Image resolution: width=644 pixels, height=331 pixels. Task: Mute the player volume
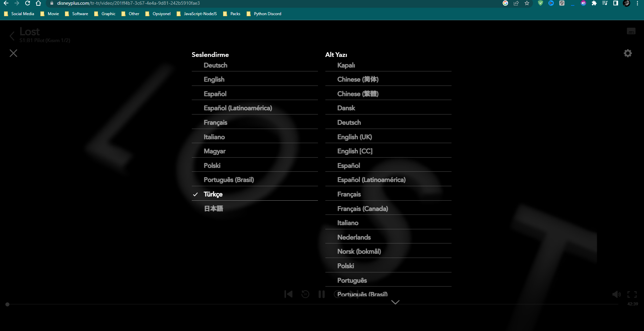coord(616,295)
